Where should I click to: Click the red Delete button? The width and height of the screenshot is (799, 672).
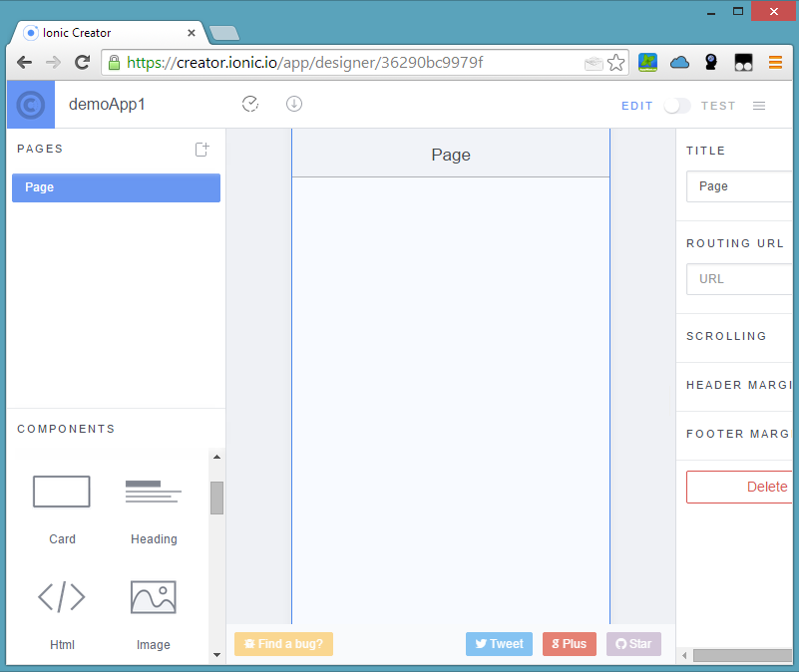(x=739, y=488)
